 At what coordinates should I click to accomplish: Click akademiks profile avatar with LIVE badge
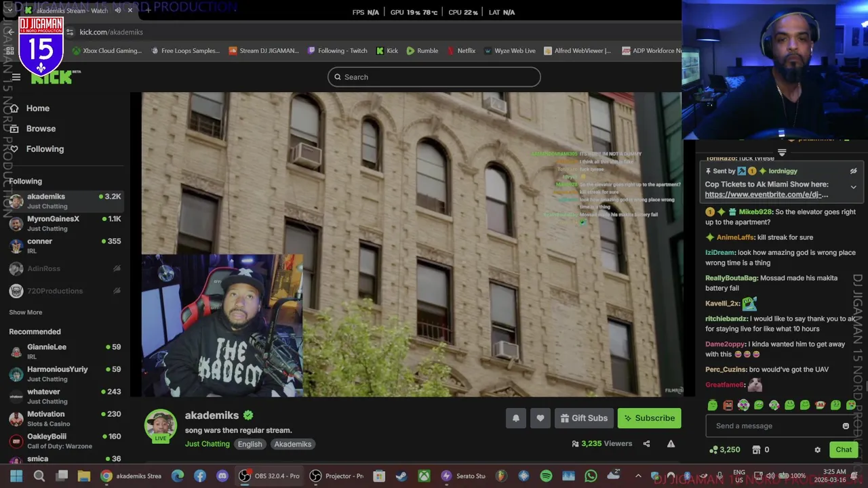coord(161,426)
